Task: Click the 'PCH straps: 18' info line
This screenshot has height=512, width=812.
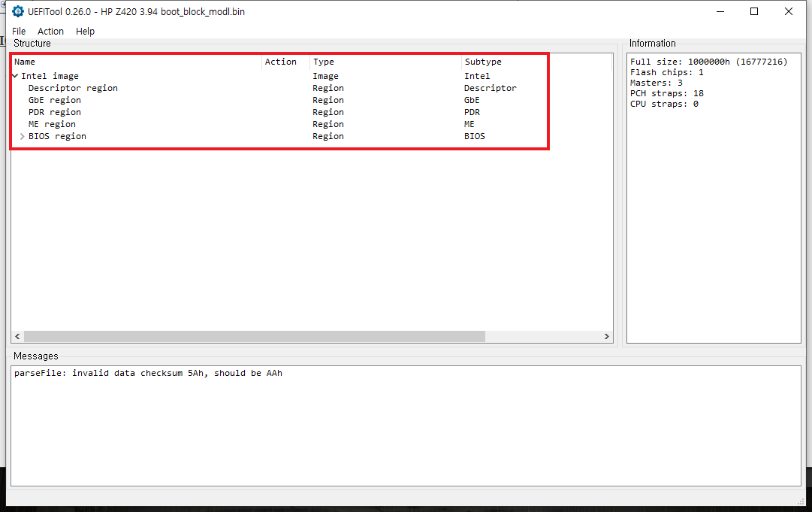Action: point(667,93)
